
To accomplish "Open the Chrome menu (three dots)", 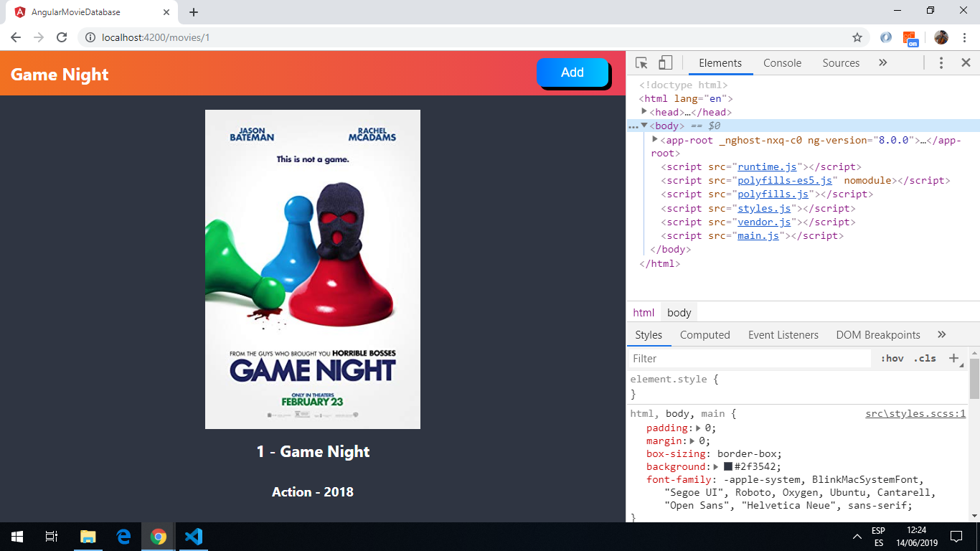I will tap(965, 37).
